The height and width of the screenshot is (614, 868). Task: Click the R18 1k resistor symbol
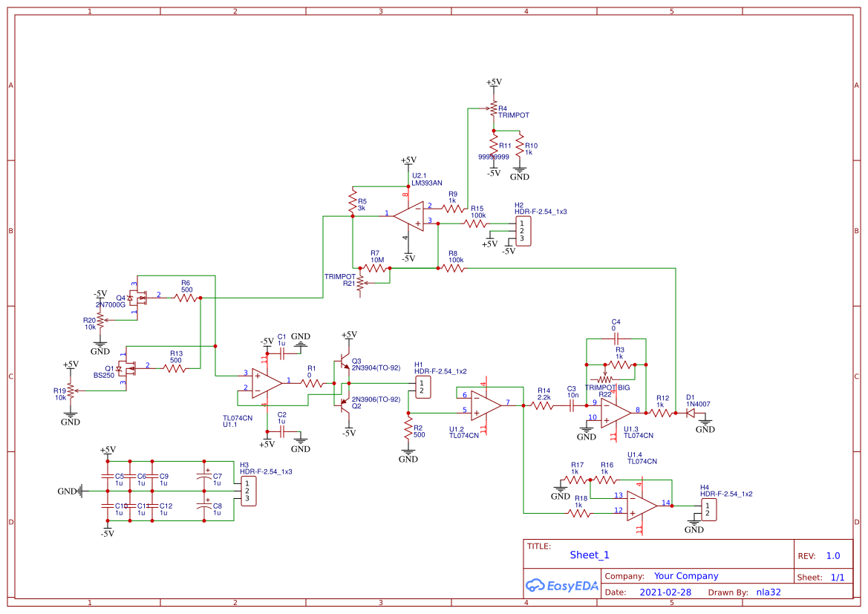tap(579, 513)
